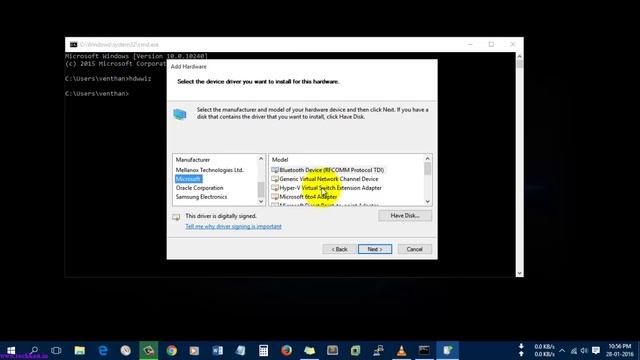Open the Action Center notifications icon
640x360 pixels.
(596, 351)
